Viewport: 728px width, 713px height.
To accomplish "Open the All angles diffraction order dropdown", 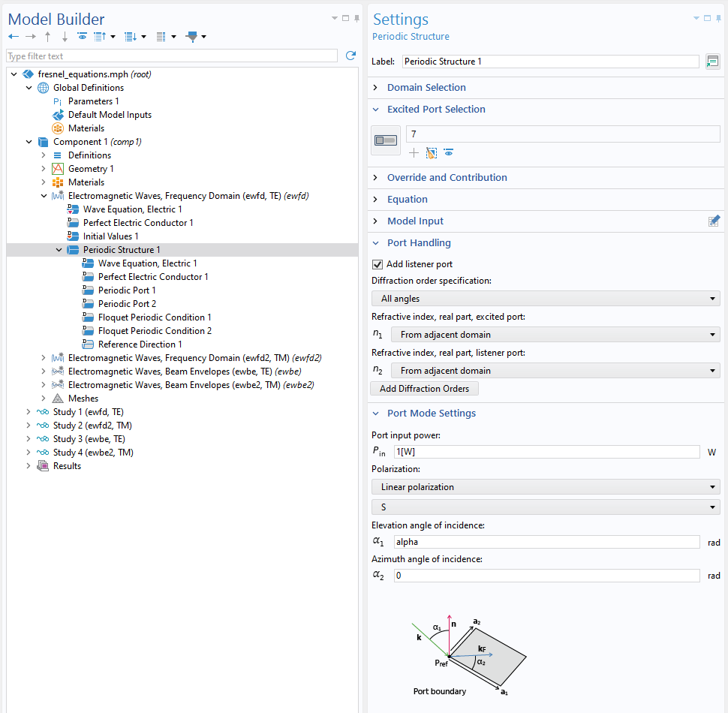I will tap(544, 298).
